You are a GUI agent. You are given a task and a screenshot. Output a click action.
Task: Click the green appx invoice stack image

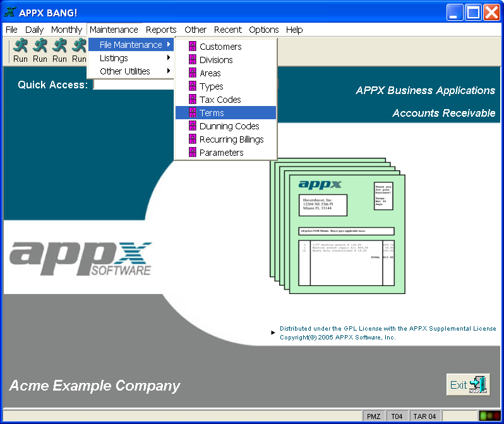pos(337,226)
